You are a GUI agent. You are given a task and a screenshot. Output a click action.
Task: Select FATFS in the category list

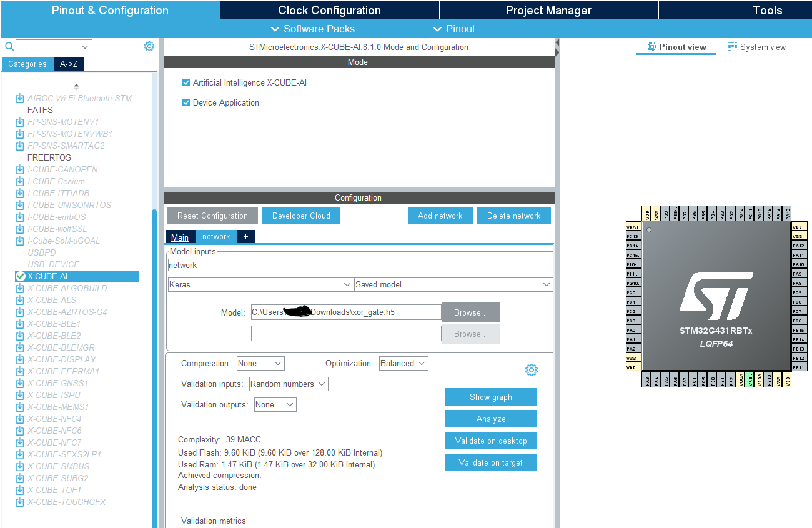point(40,110)
